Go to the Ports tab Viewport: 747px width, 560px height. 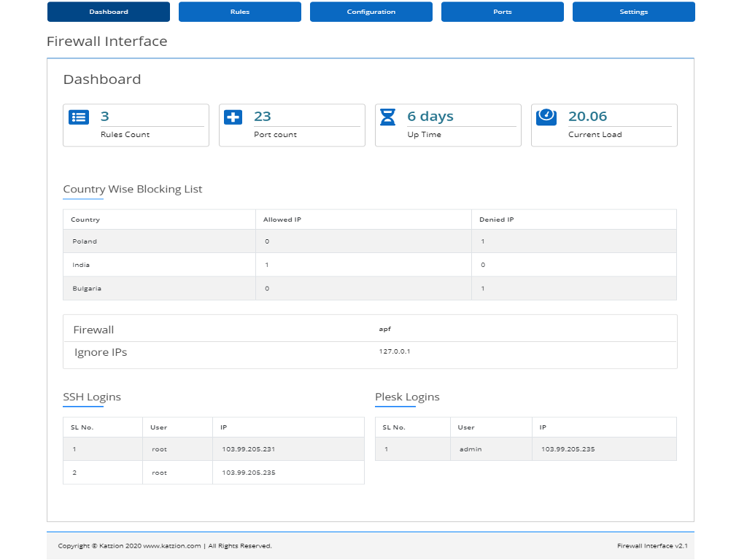click(503, 12)
